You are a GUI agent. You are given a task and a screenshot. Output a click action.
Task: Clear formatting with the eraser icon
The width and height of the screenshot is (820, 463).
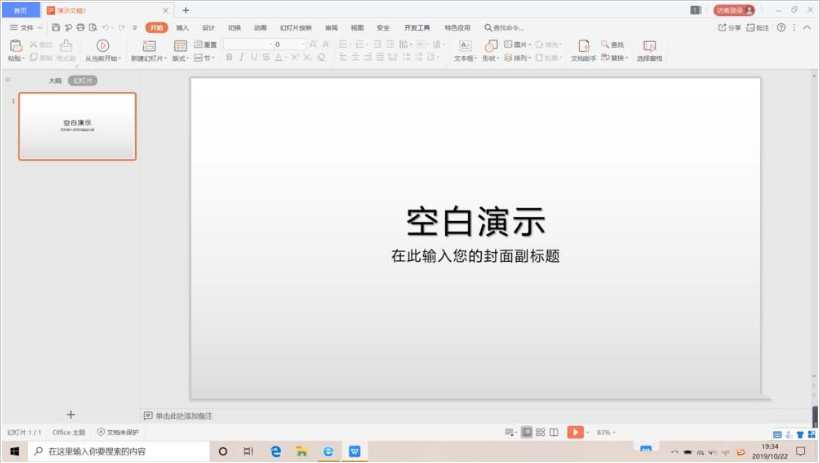point(321,57)
